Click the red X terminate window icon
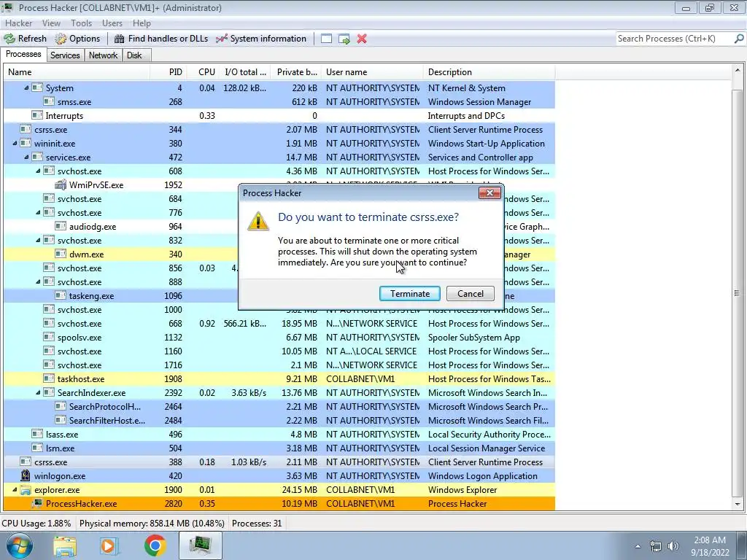This screenshot has height=560, width=747. point(362,39)
